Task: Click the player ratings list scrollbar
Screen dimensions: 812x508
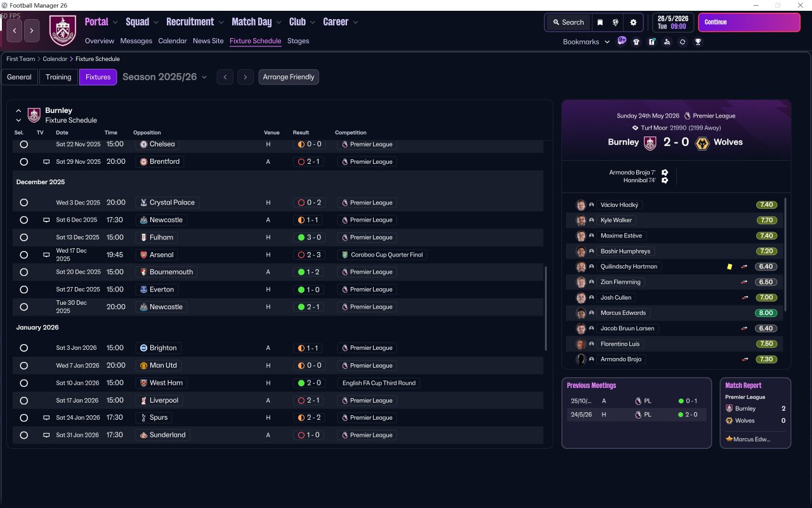Action: point(785,254)
